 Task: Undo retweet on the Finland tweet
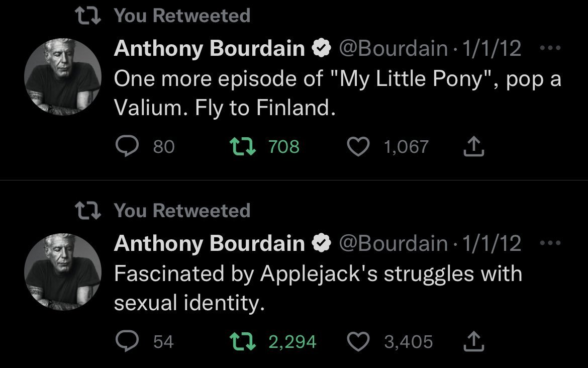coord(241,147)
